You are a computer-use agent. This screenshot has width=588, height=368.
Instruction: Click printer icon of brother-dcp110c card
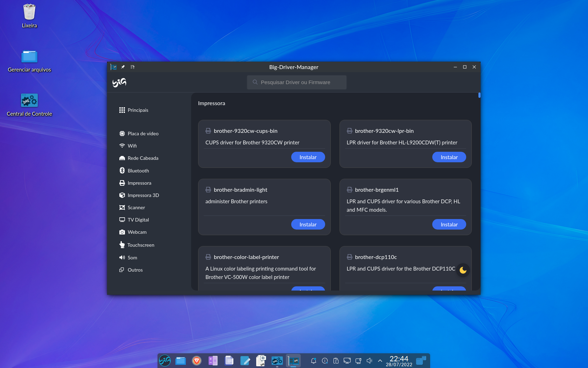click(349, 257)
